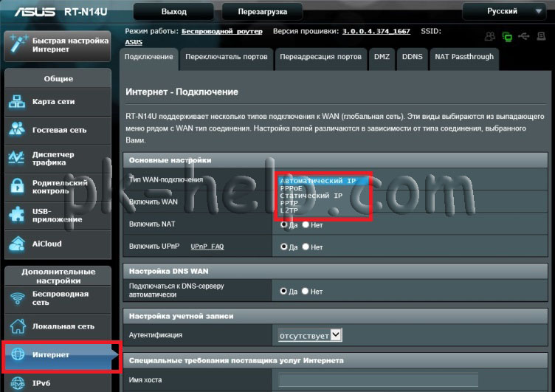Open firmware version 3.0.0.4.374_1667 link
This screenshot has width=555, height=392.
coord(376,31)
